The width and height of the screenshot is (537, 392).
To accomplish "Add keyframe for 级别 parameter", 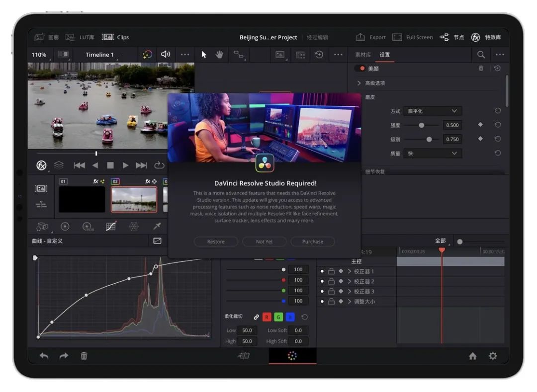I will 480,139.
